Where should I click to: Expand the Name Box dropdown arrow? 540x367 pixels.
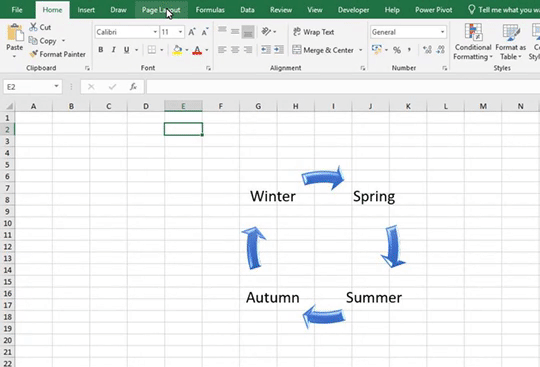coord(56,86)
